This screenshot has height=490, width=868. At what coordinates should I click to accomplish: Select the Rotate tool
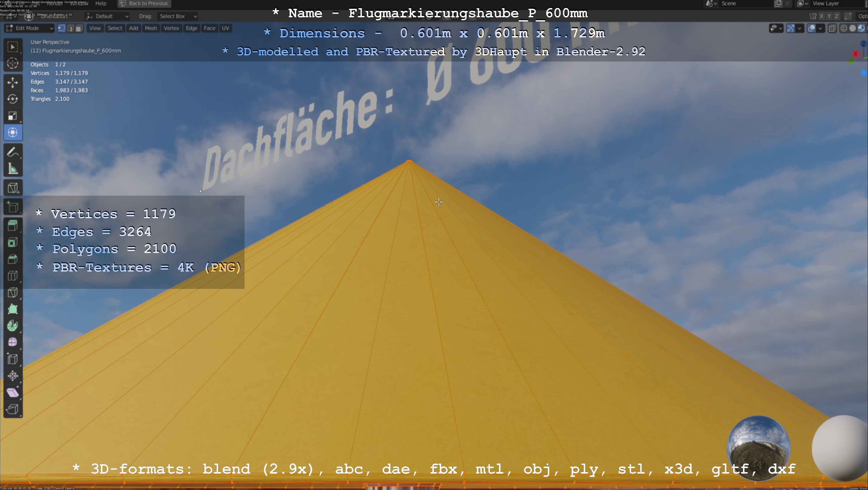click(x=13, y=99)
